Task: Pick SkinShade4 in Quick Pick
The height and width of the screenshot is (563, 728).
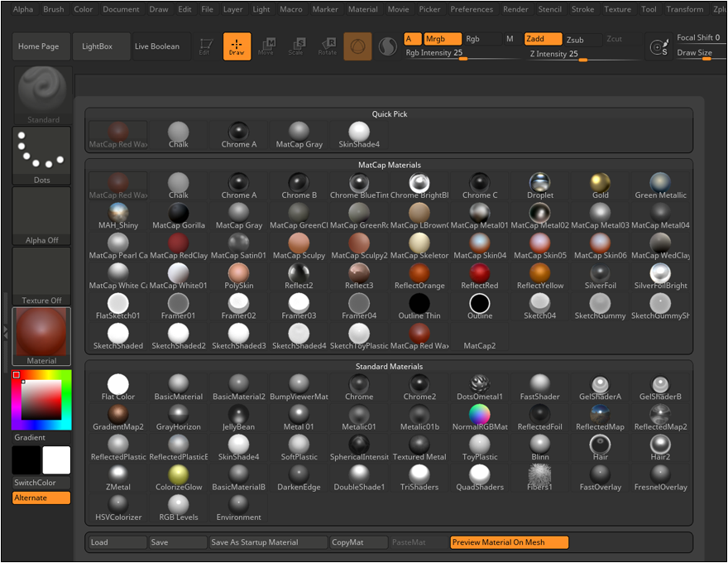Action: 359,134
